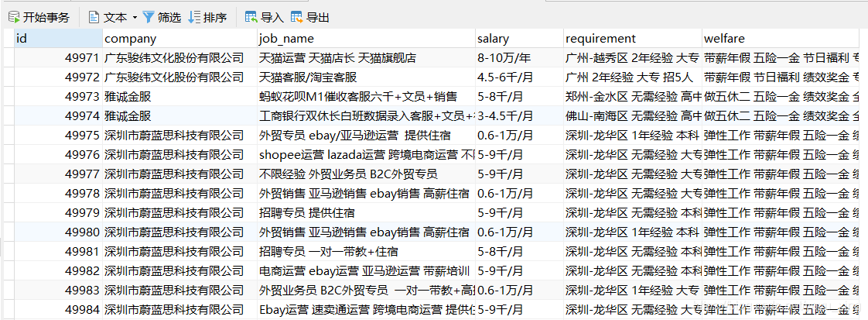Viewport: 868px width, 320px height.
Task: Click 雅诚金服 company cell in row 49973
Action: click(180, 97)
